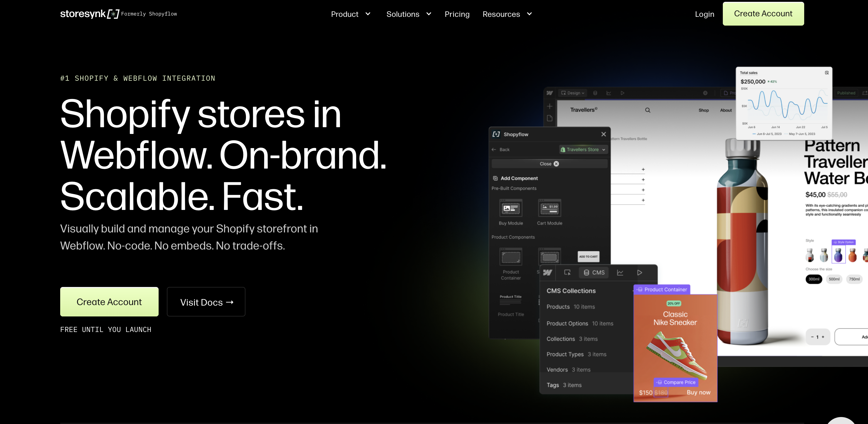Click the play preview icon beside CMS
Image resolution: width=868 pixels, height=424 pixels.
(x=640, y=272)
